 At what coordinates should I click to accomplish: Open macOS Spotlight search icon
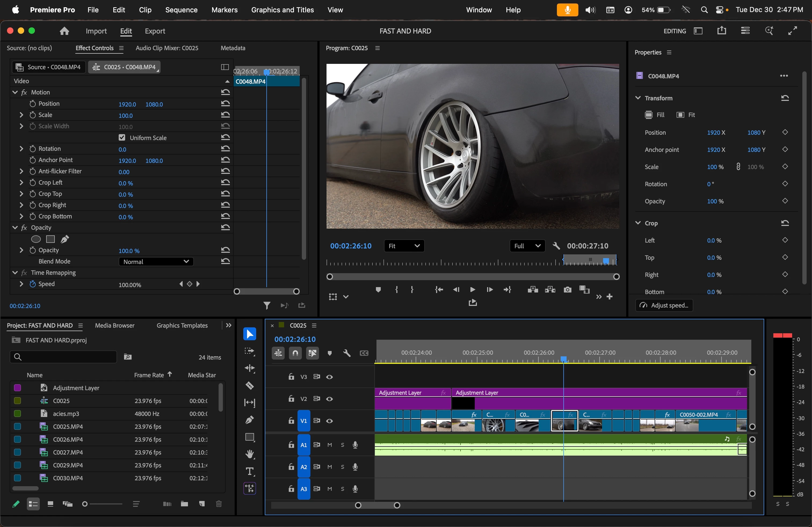tap(704, 10)
